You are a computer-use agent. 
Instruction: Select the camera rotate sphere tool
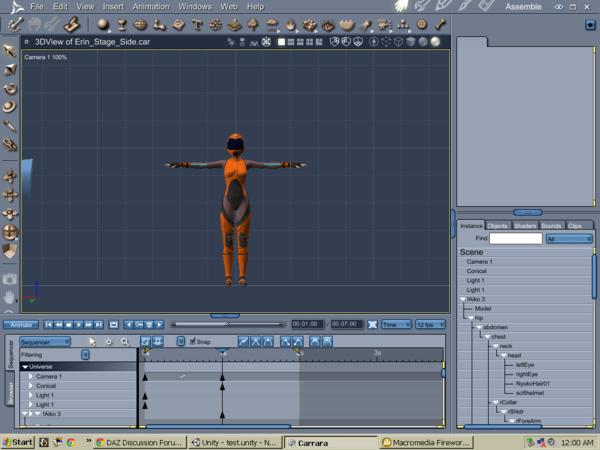click(x=10, y=232)
